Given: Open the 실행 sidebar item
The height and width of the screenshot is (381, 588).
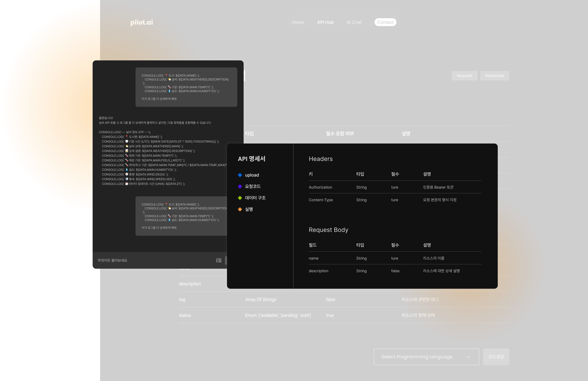Looking at the screenshot, I should coord(249,209).
